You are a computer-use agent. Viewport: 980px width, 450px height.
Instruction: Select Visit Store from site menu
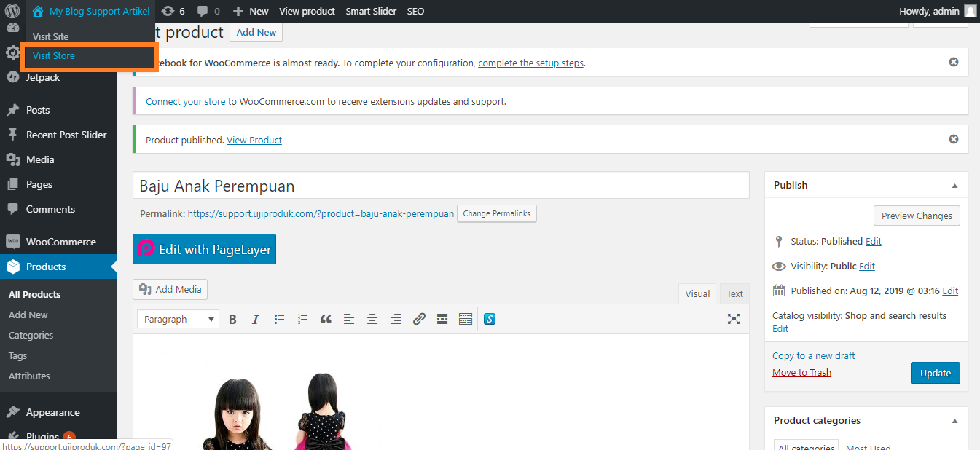[54, 56]
